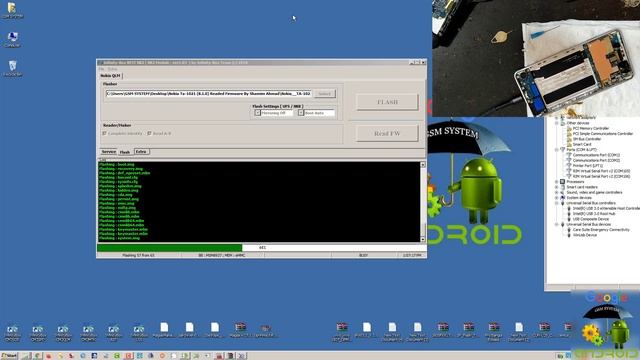Click the SM Bus Controller device icon

(x=569, y=139)
